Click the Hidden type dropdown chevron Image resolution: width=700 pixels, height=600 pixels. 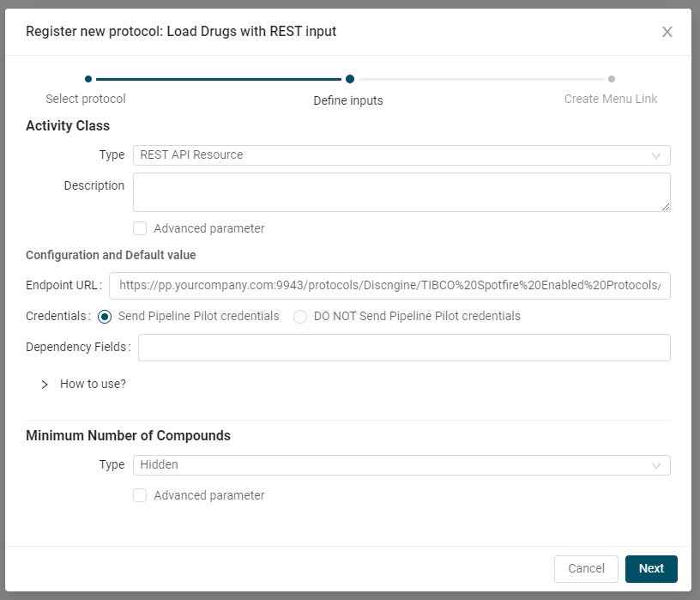655,465
